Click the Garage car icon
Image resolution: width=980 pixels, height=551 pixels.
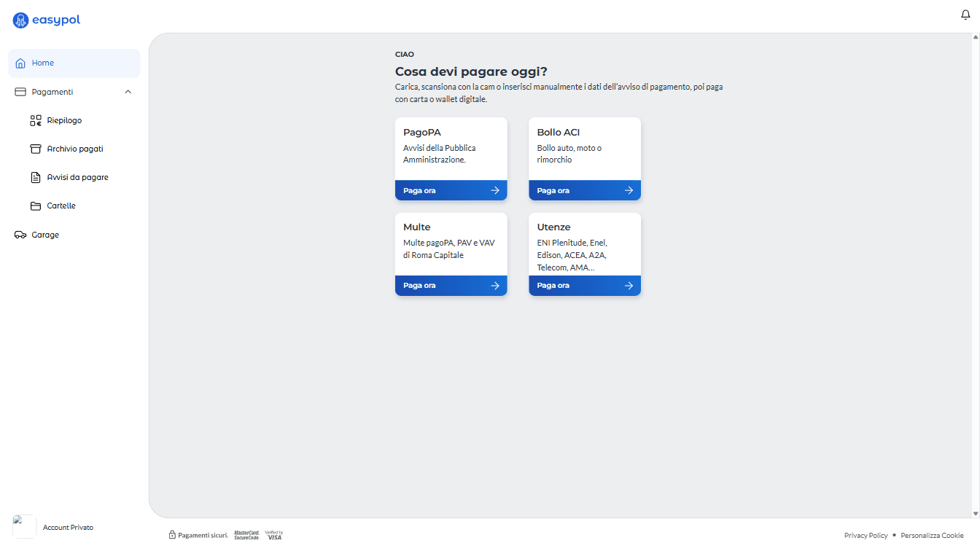(20, 235)
